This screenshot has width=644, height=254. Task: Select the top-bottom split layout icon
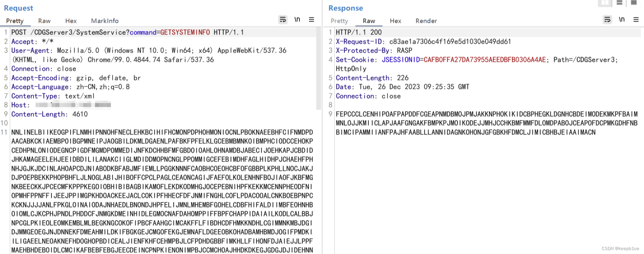point(620,3)
